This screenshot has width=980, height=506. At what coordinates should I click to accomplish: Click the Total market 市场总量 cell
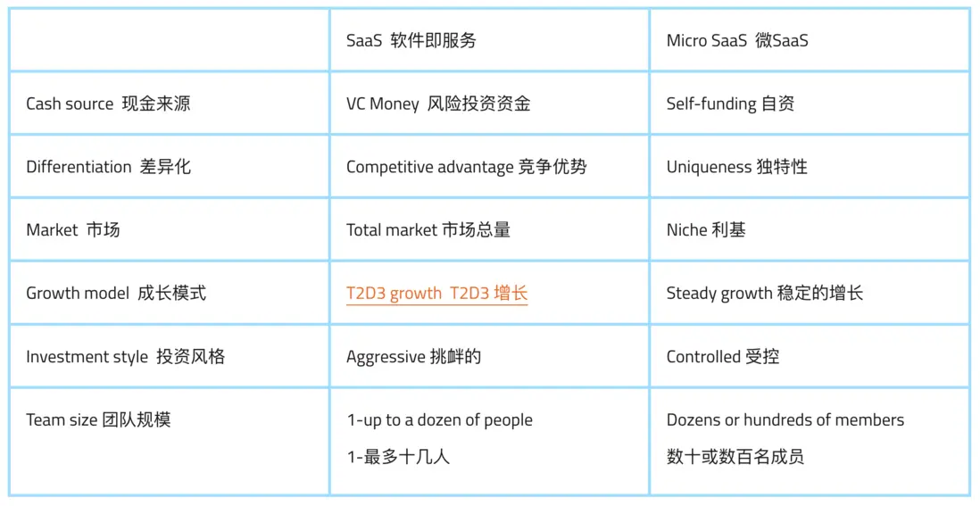428,230
